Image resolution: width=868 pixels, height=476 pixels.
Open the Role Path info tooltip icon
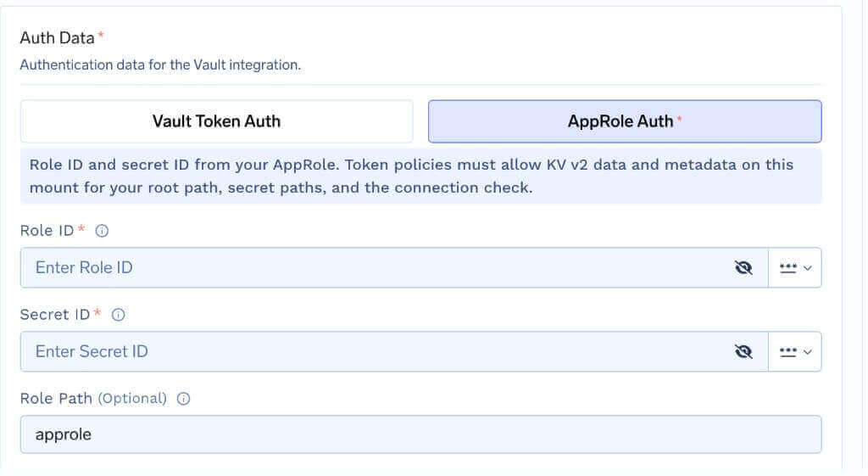(183, 399)
